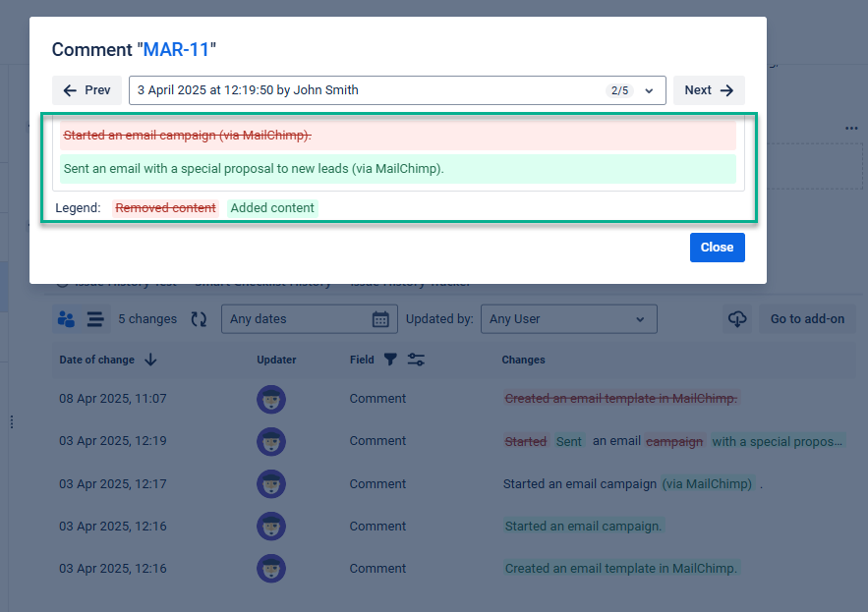Select the '03 Apr 2025, 12:19' date cell
This screenshot has width=868, height=612.
[x=113, y=441]
